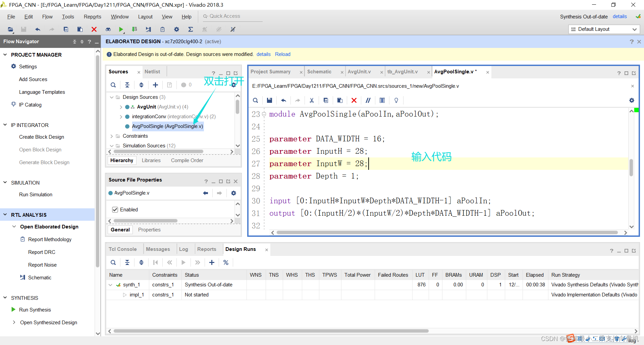Click the red X delete icon in main toolbar
This screenshot has width=644, height=345.
(94, 29)
